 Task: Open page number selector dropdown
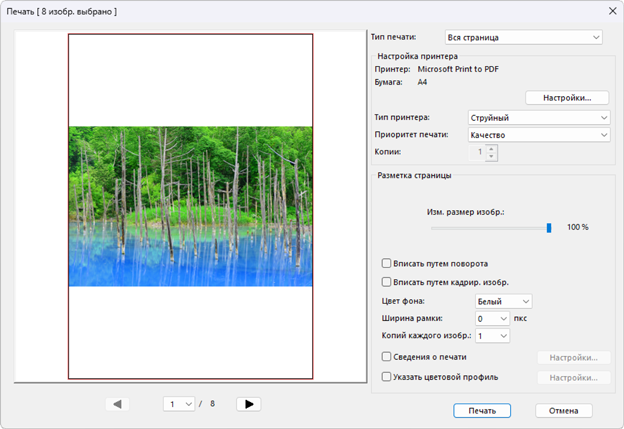pyautogui.click(x=180, y=404)
